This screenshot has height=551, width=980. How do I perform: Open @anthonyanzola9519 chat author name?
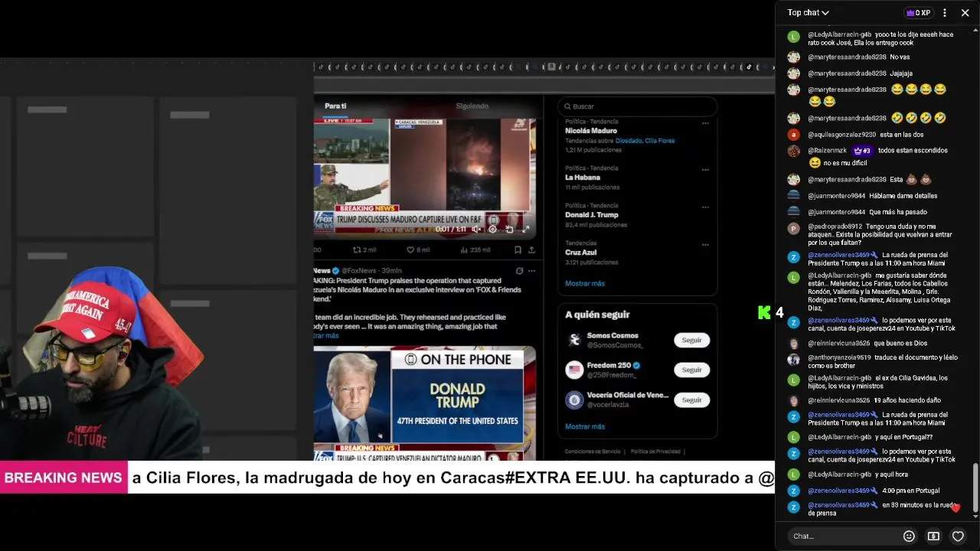tap(839, 357)
